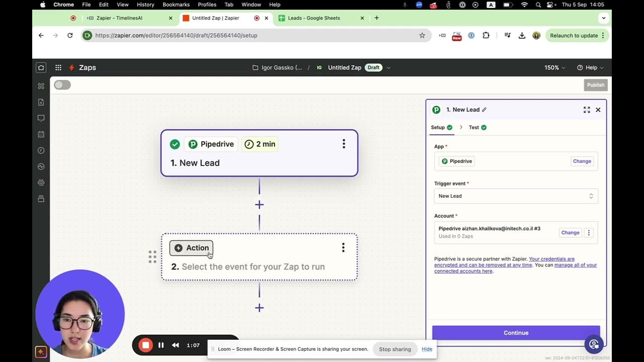The height and width of the screenshot is (362, 644).
Task: Click the Pipedrive app icon in the New Lead step
Action: pyautogui.click(x=193, y=144)
